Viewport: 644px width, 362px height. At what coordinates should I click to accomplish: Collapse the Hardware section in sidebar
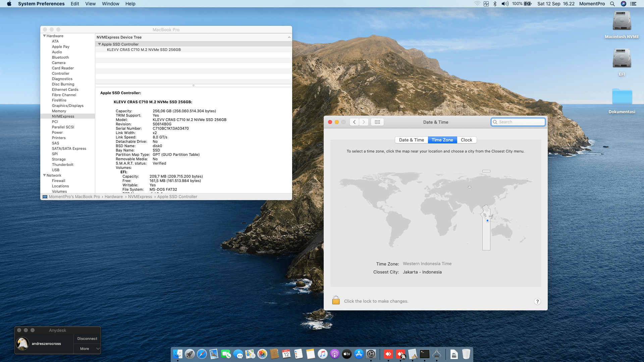click(x=45, y=36)
